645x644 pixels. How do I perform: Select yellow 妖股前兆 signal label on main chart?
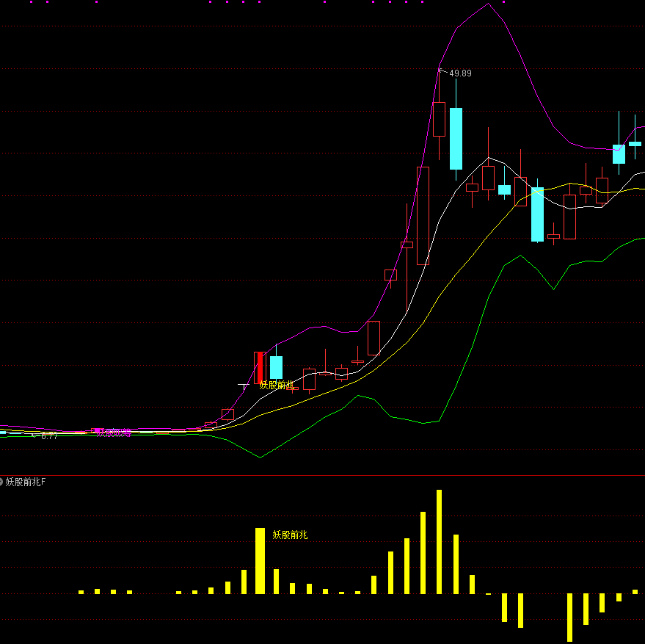(x=277, y=385)
